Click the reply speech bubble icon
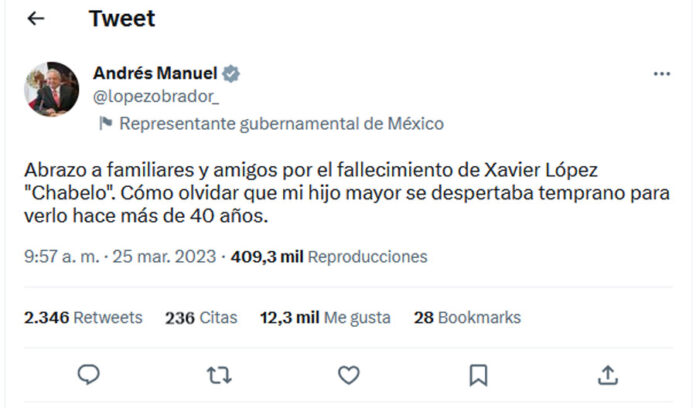This screenshot has width=696, height=408. point(89,374)
